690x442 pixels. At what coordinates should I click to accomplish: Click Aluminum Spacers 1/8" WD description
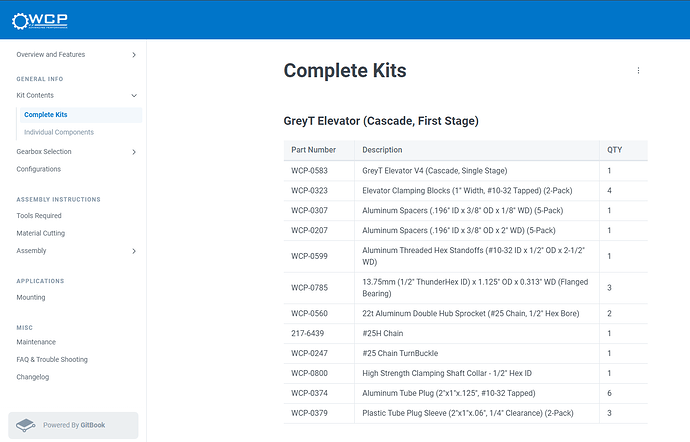(x=462, y=210)
